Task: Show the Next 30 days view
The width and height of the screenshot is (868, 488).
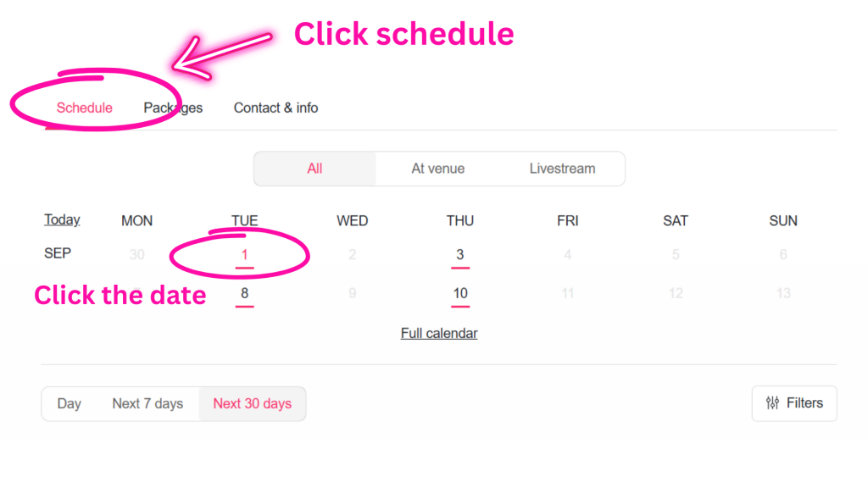Action: click(252, 403)
